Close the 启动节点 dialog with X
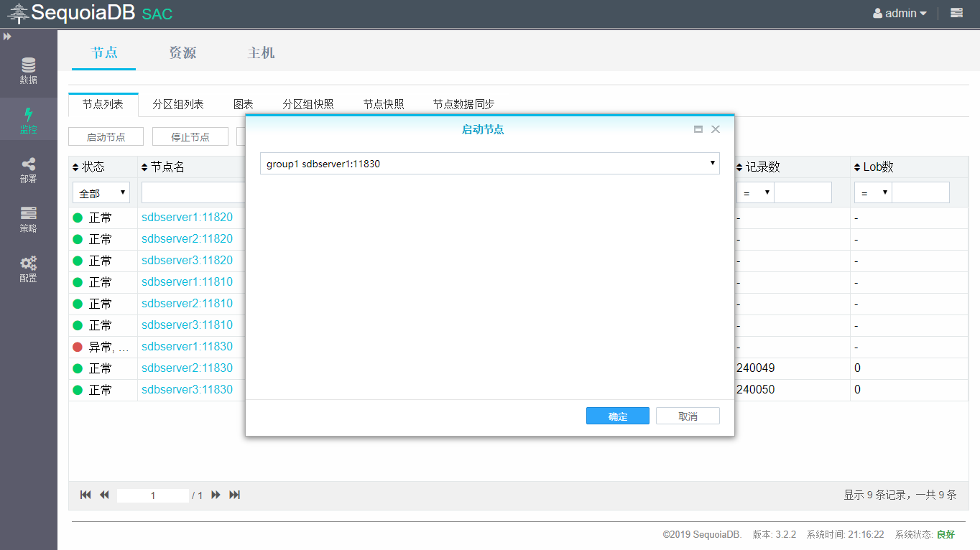Image resolution: width=980 pixels, height=550 pixels. 716,129
